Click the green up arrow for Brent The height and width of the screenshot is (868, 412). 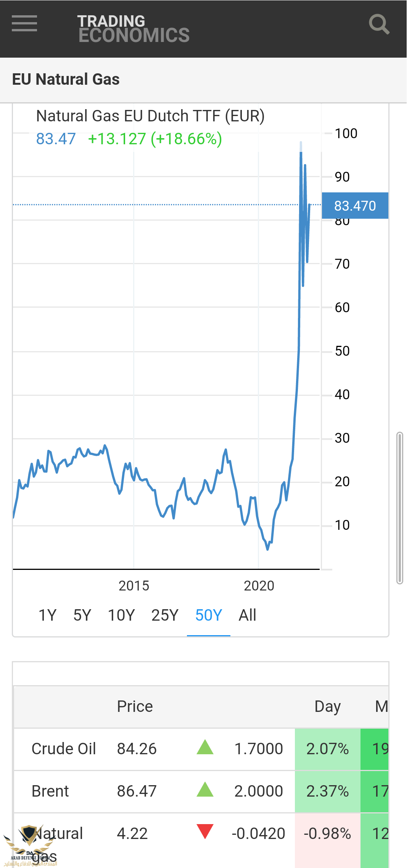(205, 790)
